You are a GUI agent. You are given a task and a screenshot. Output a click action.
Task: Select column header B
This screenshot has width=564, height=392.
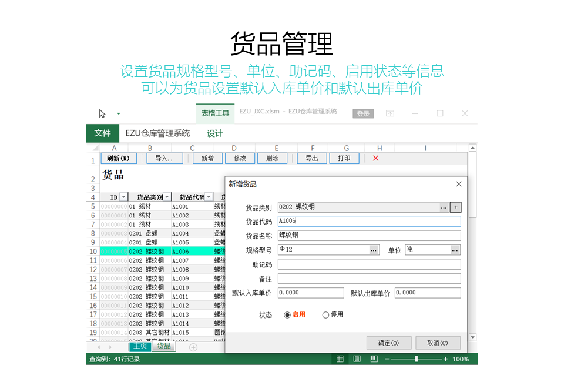(x=150, y=148)
